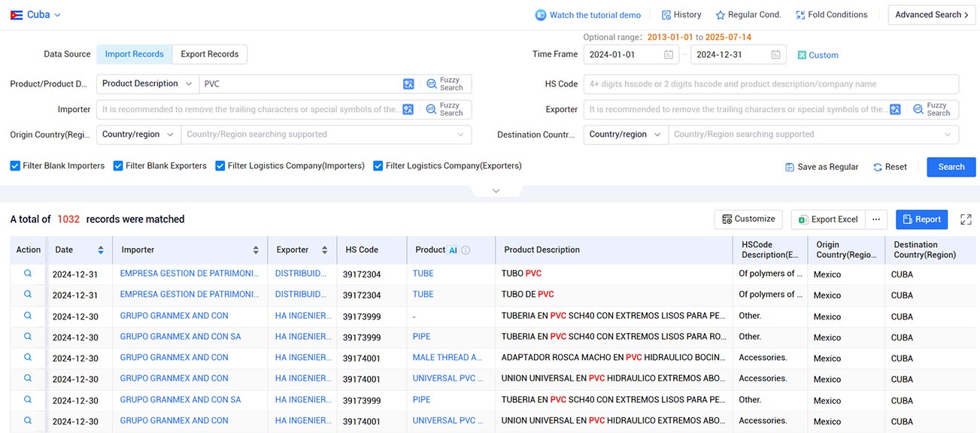
Task: Watch the tutorial demo link
Action: [595, 15]
